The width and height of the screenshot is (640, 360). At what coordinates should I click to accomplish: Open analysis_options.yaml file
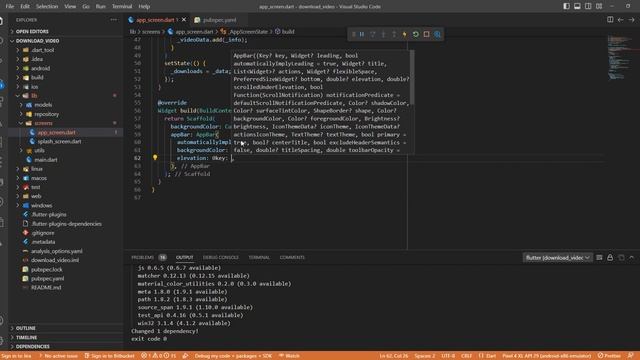(x=65, y=251)
